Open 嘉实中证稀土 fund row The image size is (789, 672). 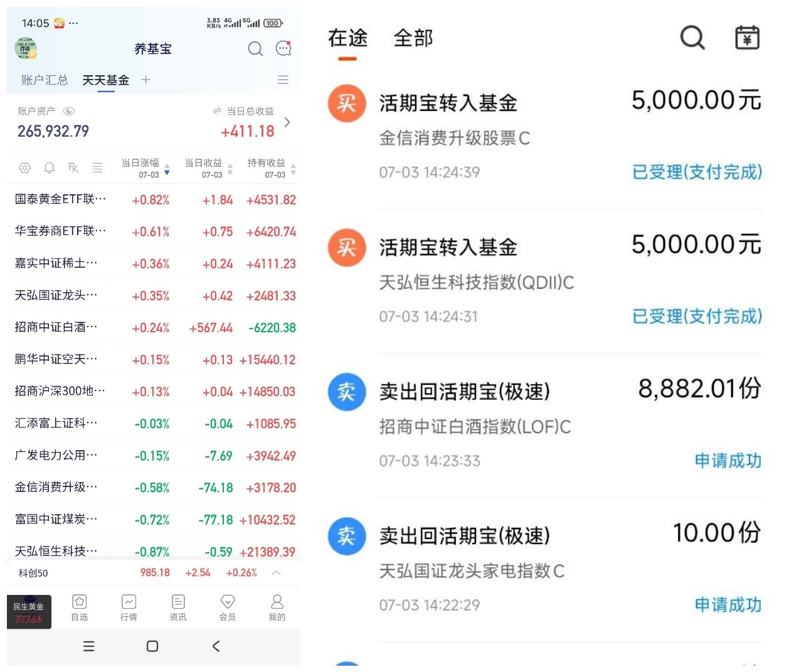click(154, 263)
